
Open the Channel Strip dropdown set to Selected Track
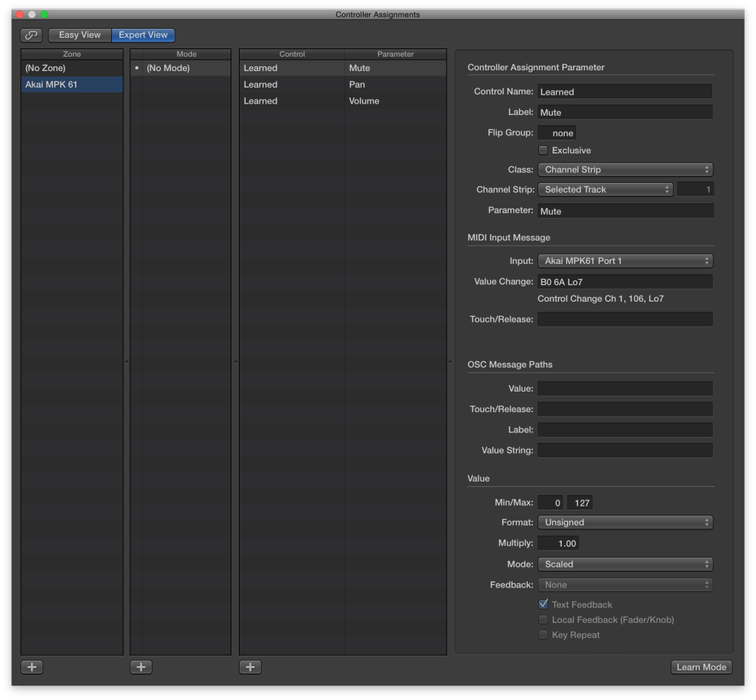(x=605, y=189)
